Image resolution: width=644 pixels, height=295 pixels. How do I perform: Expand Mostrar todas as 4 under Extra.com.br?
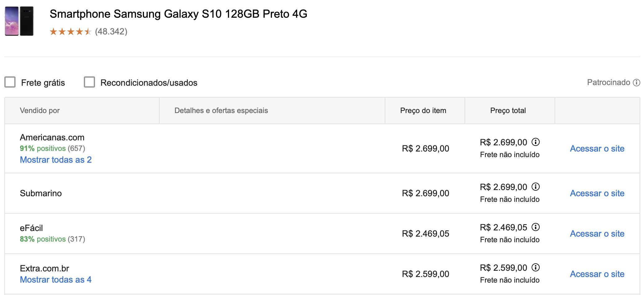[x=56, y=279]
